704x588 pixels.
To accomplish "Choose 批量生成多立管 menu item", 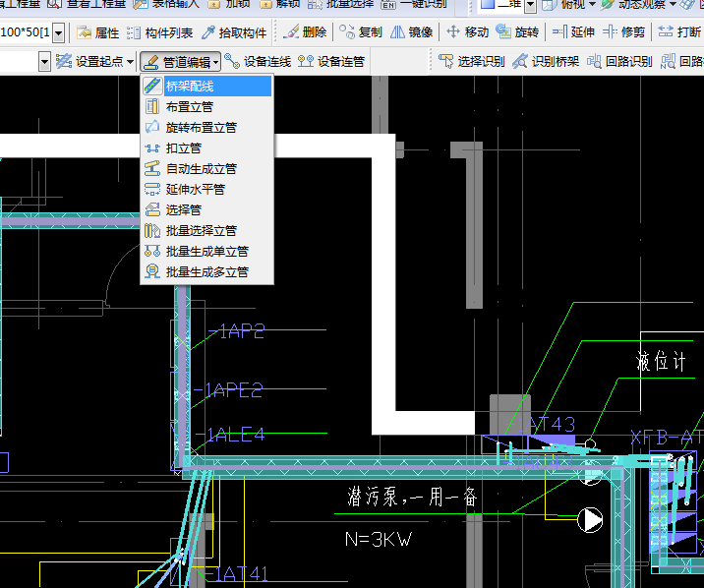I will click(x=207, y=272).
